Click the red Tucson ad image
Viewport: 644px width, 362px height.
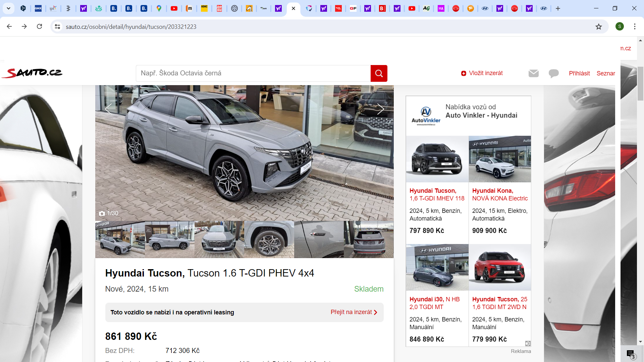[500, 267]
